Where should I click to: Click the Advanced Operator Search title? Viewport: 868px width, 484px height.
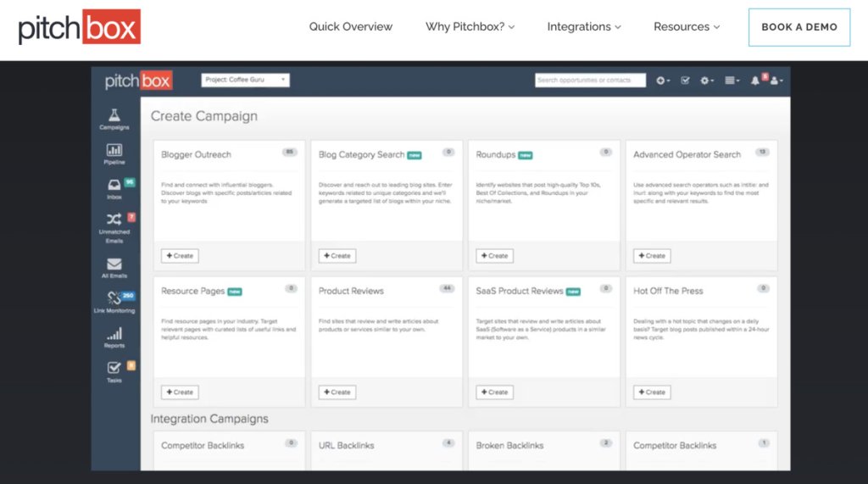tap(687, 154)
